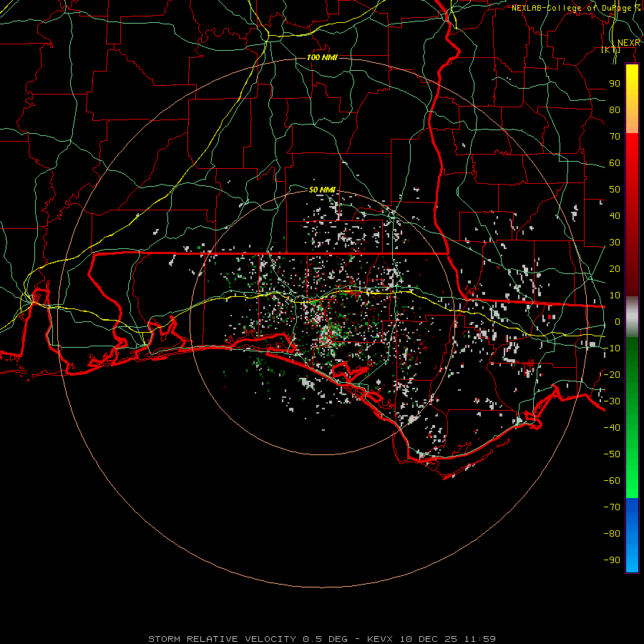Image resolution: width=644 pixels, height=644 pixels.
Task: Pick the gray zero-velocity segment of color bar
Action: [x=632, y=317]
